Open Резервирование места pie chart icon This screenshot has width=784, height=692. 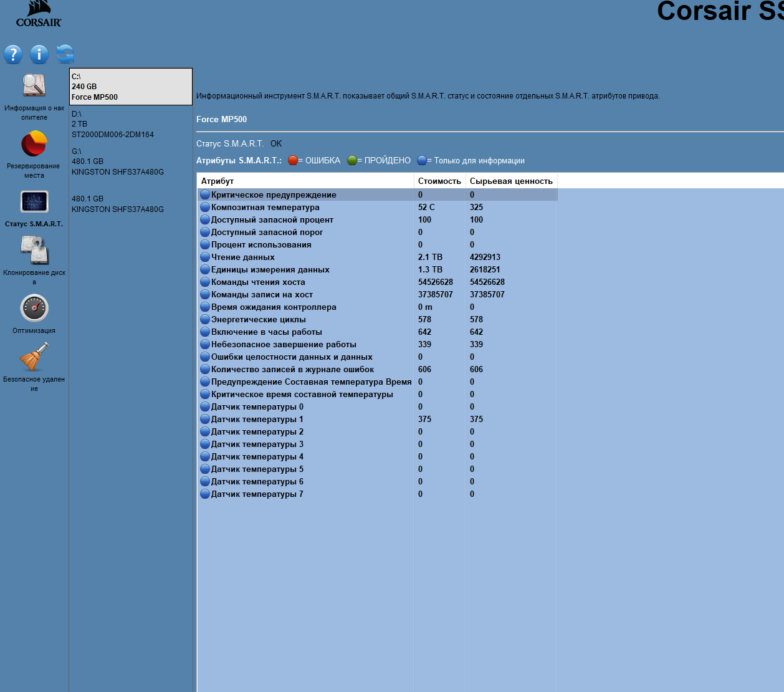[x=34, y=144]
